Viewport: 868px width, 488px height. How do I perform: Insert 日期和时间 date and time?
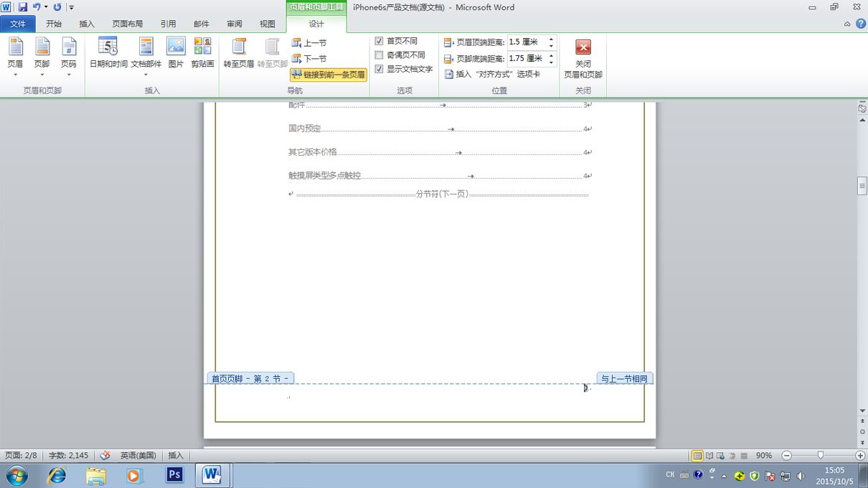point(108,54)
